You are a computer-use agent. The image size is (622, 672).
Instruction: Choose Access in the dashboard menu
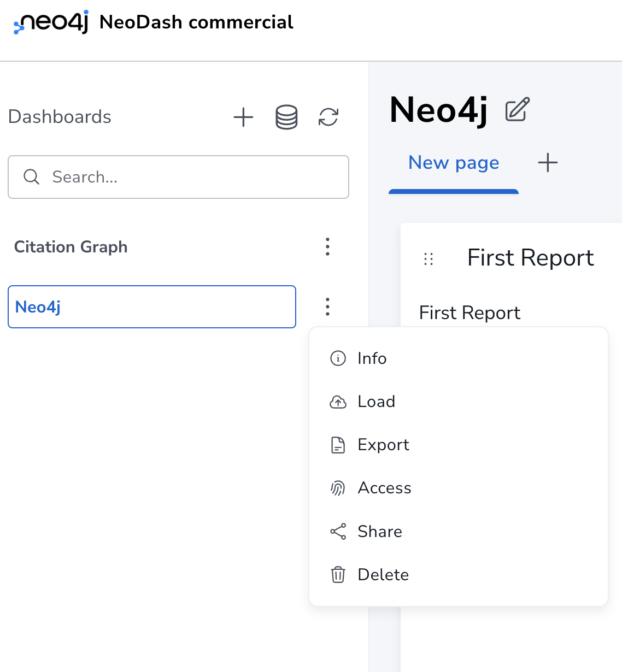pos(459,488)
